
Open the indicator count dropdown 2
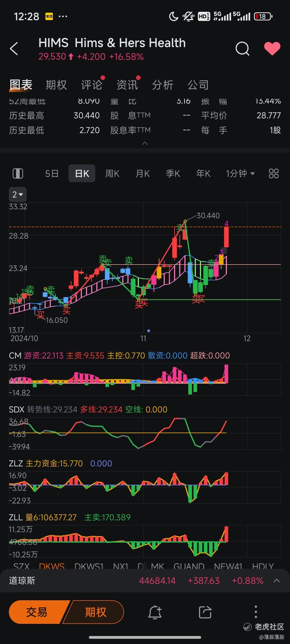18,194
